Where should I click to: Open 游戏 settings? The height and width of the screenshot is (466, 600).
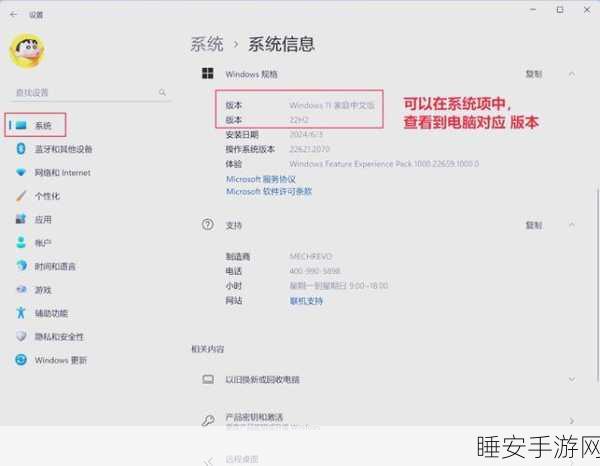(43, 290)
